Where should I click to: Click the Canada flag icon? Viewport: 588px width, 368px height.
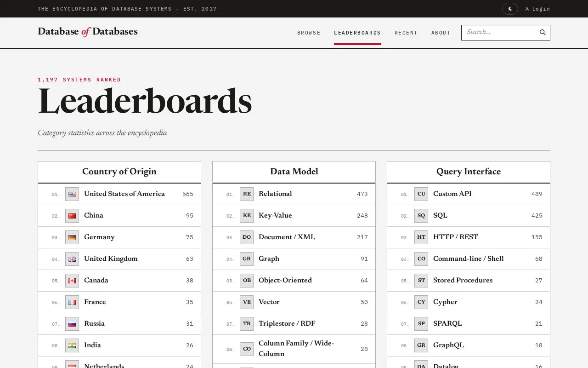click(x=72, y=281)
